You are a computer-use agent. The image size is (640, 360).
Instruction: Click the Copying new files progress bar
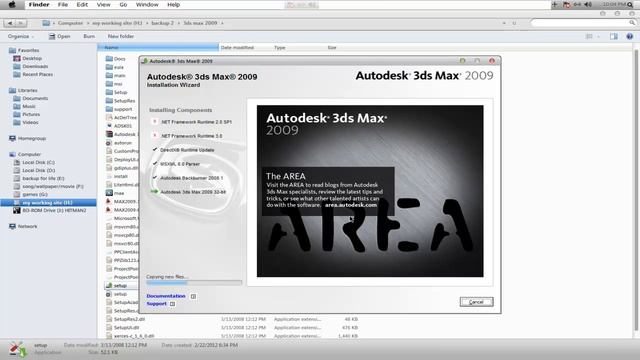(194, 282)
